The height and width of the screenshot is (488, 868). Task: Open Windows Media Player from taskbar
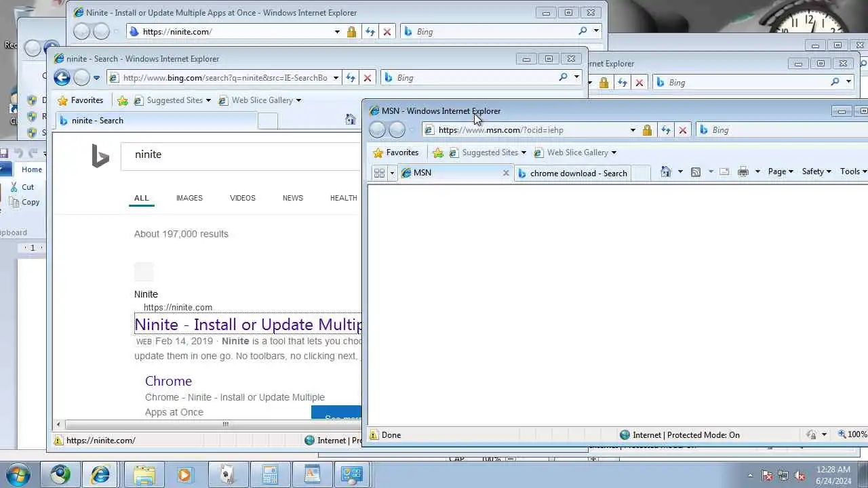click(185, 474)
